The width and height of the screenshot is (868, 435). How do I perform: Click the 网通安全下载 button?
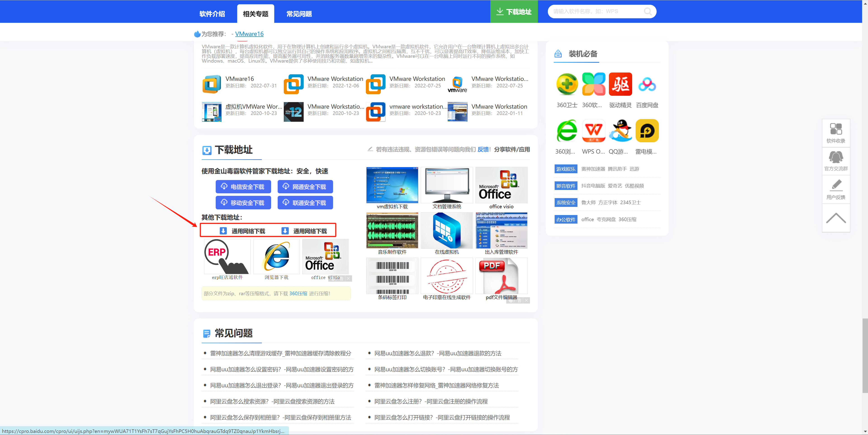pyautogui.click(x=305, y=187)
